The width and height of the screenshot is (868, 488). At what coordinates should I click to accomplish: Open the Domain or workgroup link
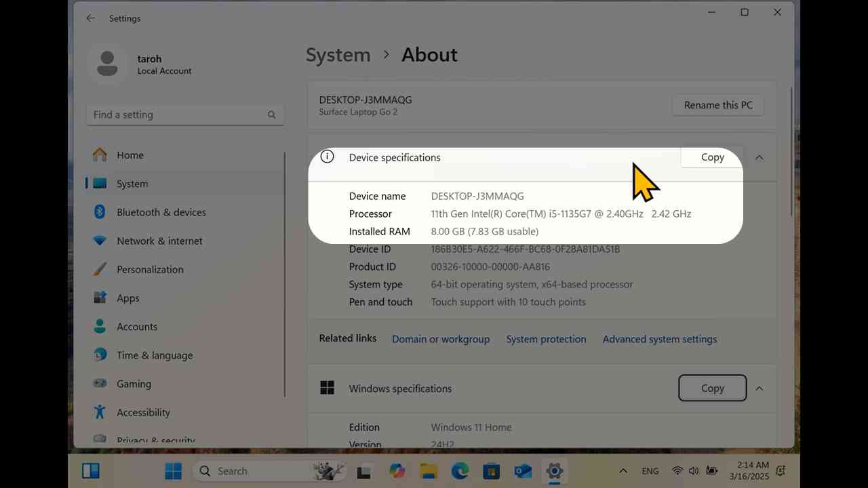coord(441,339)
